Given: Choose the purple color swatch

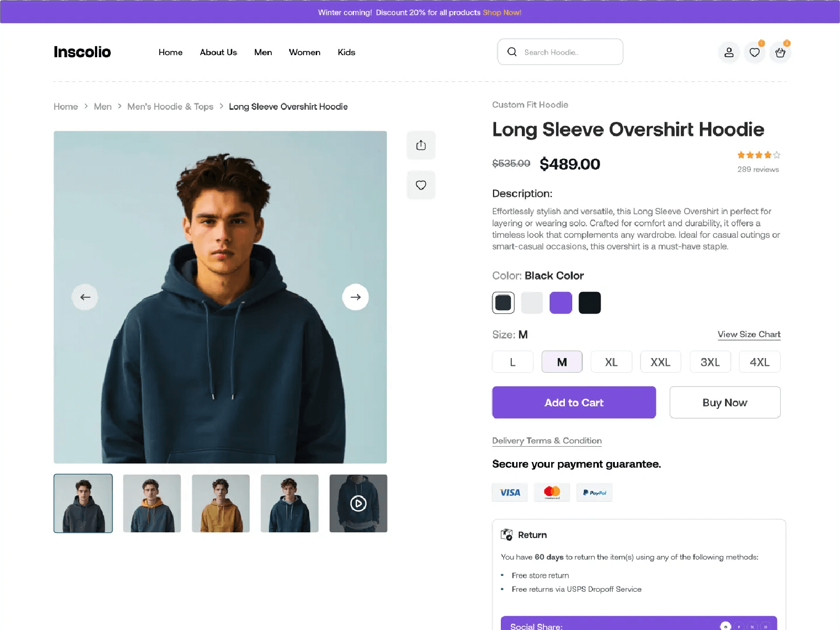Looking at the screenshot, I should point(561,303).
